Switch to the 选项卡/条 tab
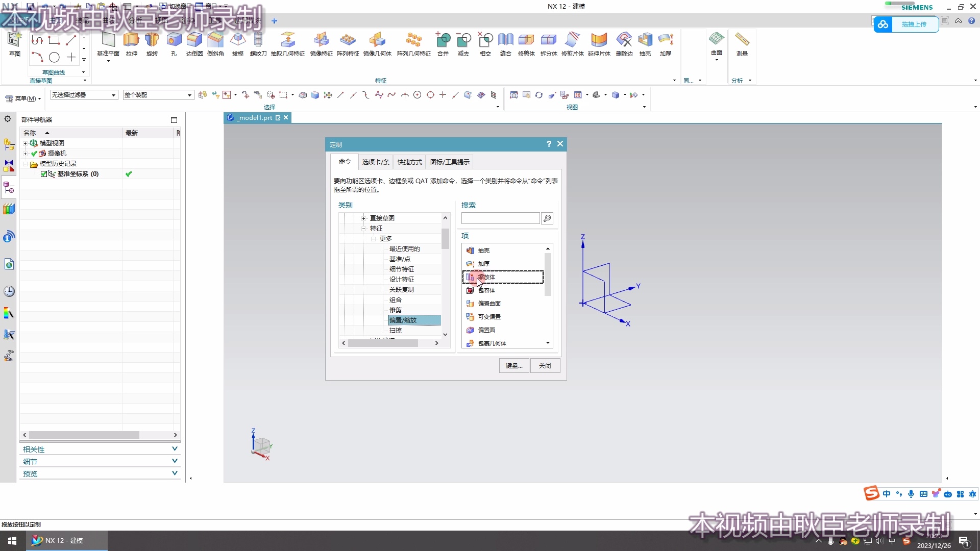This screenshot has width=980, height=551. point(375,162)
